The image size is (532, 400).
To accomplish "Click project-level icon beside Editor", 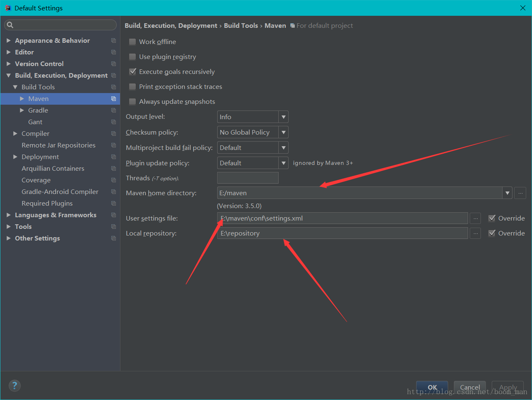I will 113,52.
